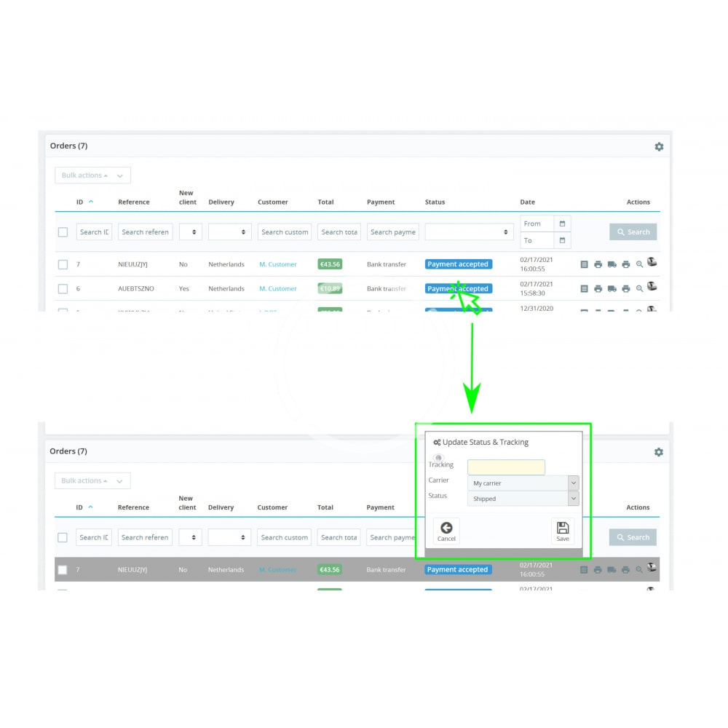Click the magnifier view icon for order 6
The height and width of the screenshot is (728, 728).
(x=639, y=289)
